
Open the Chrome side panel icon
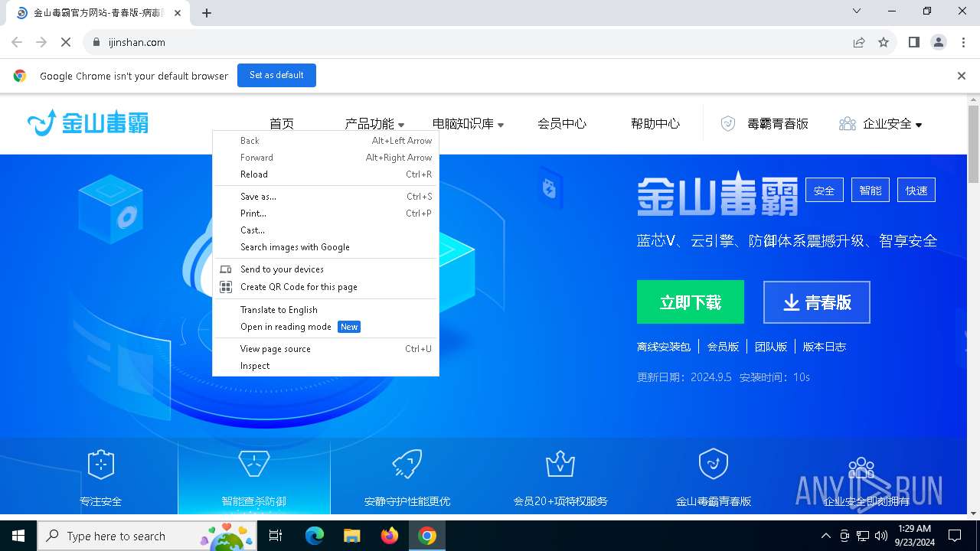click(913, 42)
